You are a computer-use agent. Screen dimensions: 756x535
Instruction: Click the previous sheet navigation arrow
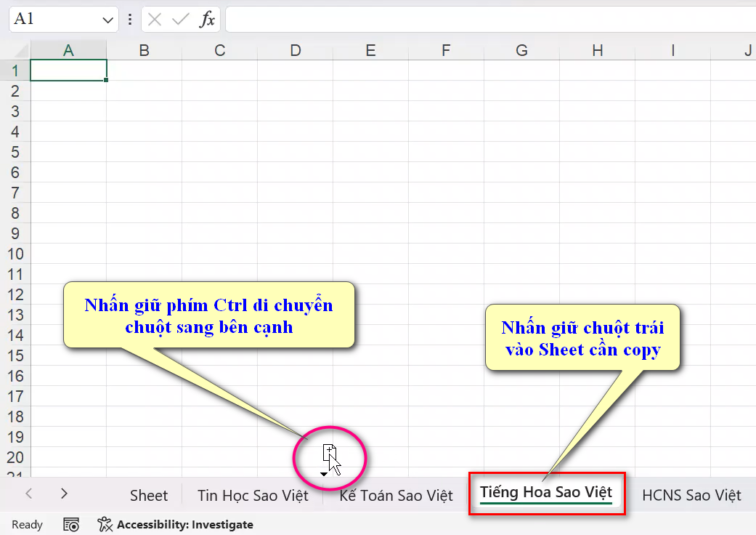28,494
